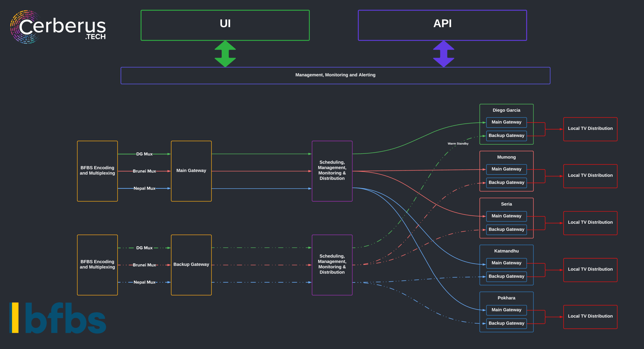Screen dimensions: 644x349
Task: Click the upper BFBS Encoding and Multiplexing box
Action: point(97,171)
